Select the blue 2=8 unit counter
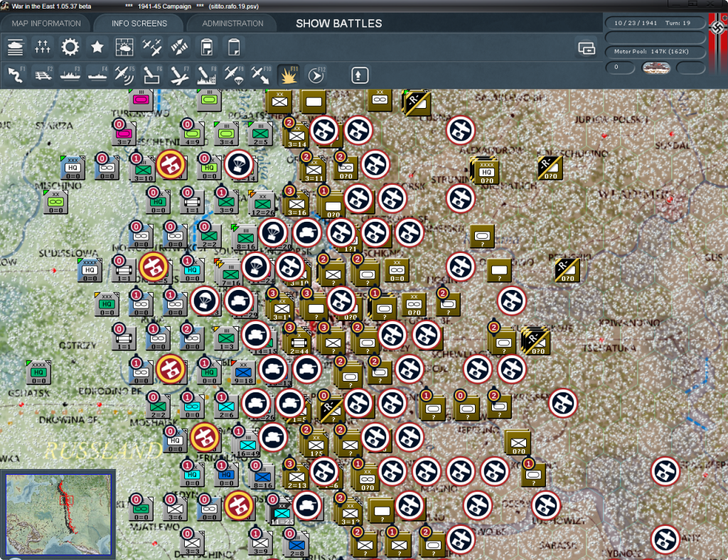Image resolution: width=728 pixels, height=560 pixels. coord(296,546)
